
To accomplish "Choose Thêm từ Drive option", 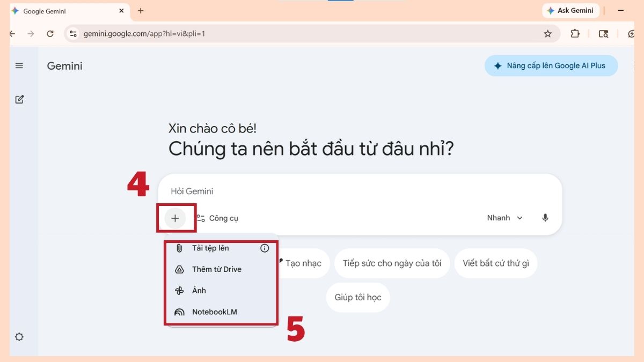I will pos(221,269).
